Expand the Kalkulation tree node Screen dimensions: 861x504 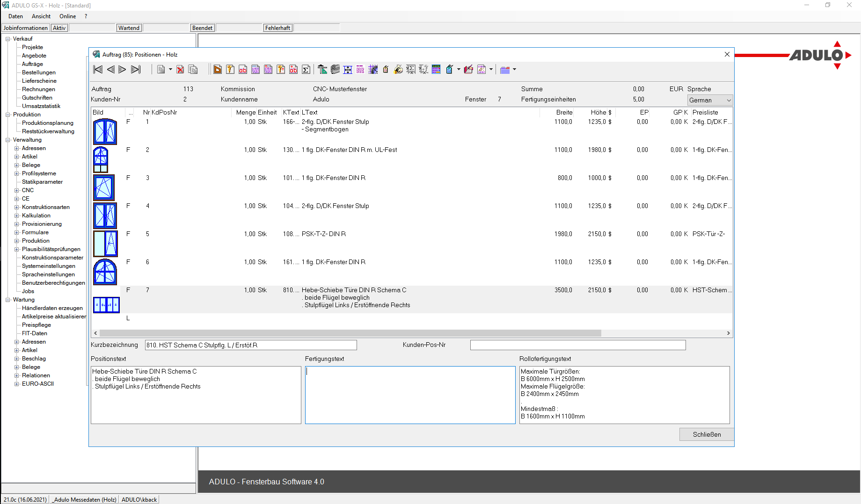[x=17, y=216]
